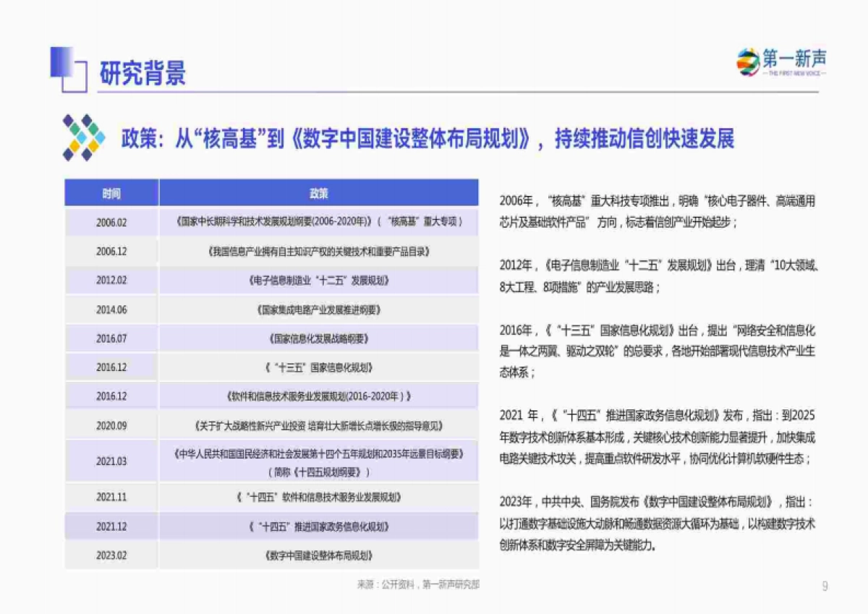Click the paragraph starting with 2016年 十三五 国家信息化规划

(x=660, y=349)
